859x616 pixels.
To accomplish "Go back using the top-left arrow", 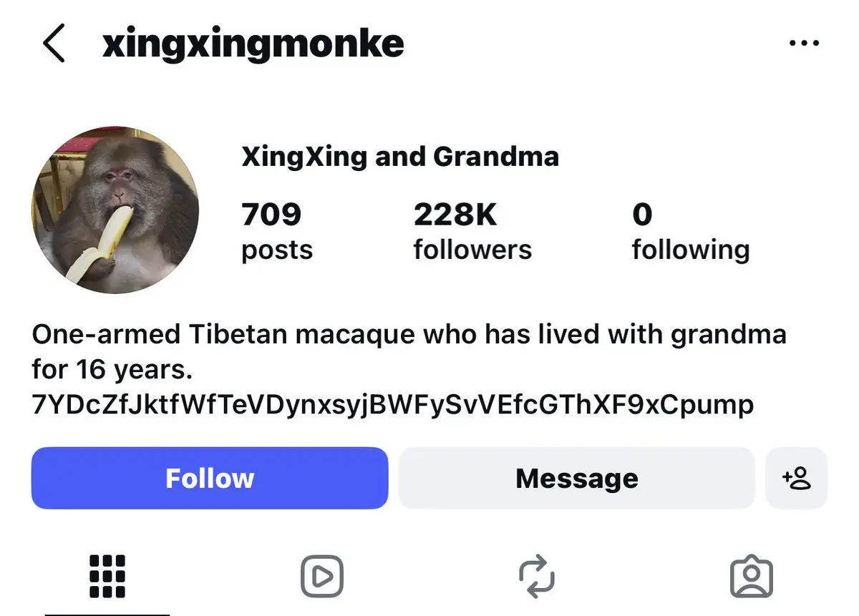I will click(54, 44).
